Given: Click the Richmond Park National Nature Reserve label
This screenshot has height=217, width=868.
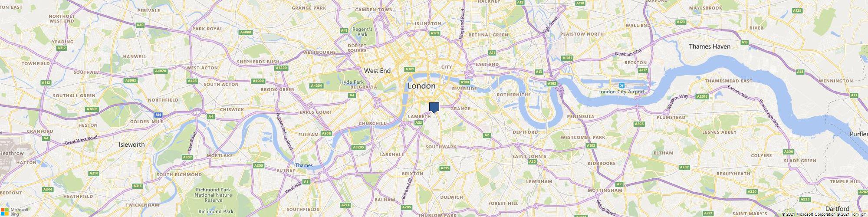Looking at the screenshot, I should [213, 195].
